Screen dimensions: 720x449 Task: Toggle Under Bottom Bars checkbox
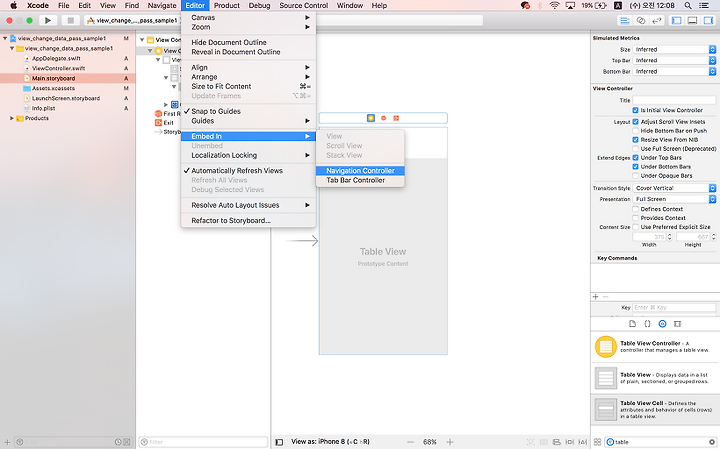[636, 167]
